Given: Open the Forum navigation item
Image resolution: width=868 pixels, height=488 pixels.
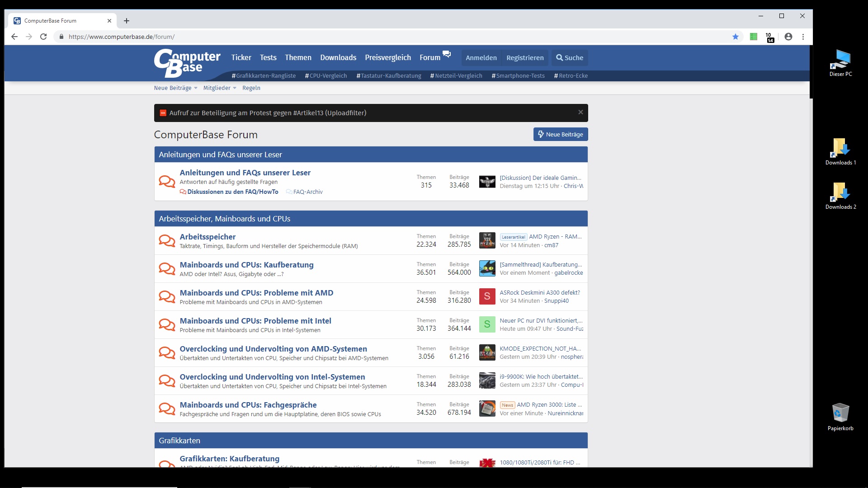Looking at the screenshot, I should point(429,57).
